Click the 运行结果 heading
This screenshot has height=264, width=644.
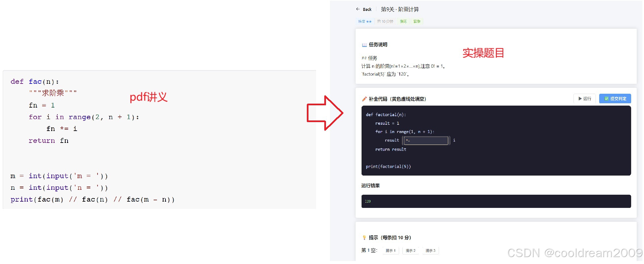(x=370, y=185)
